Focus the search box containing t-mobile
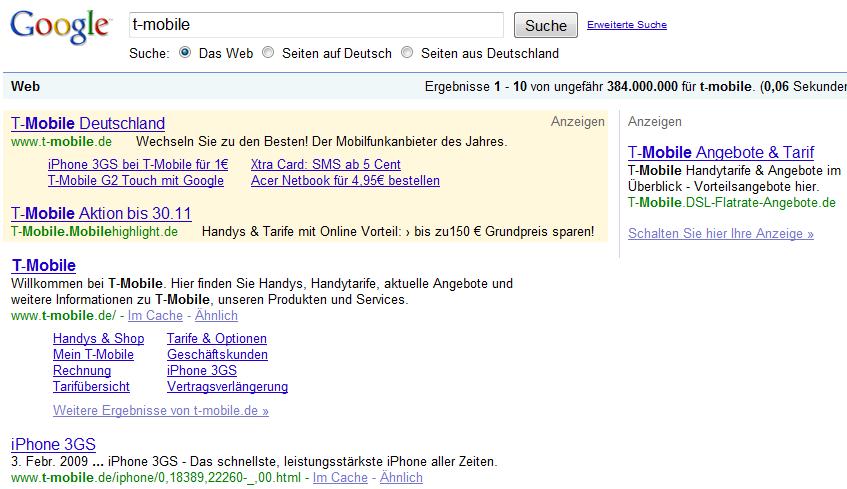This screenshot has height=489, width=847. pos(316,25)
